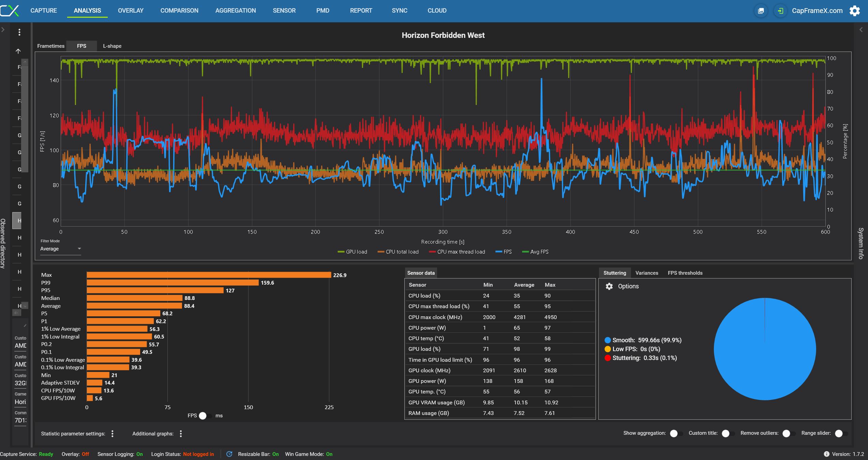Switch to the COMPARISON tab
868x460 pixels.
click(179, 11)
